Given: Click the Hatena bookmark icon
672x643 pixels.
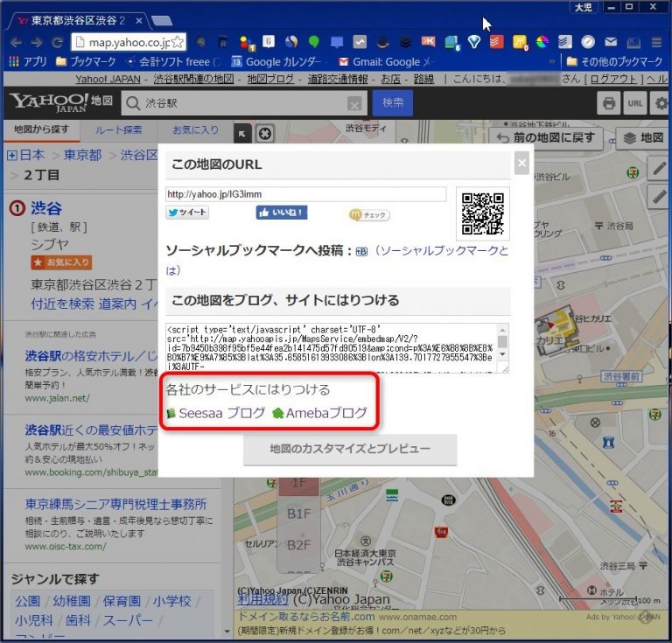Looking at the screenshot, I should [361, 251].
